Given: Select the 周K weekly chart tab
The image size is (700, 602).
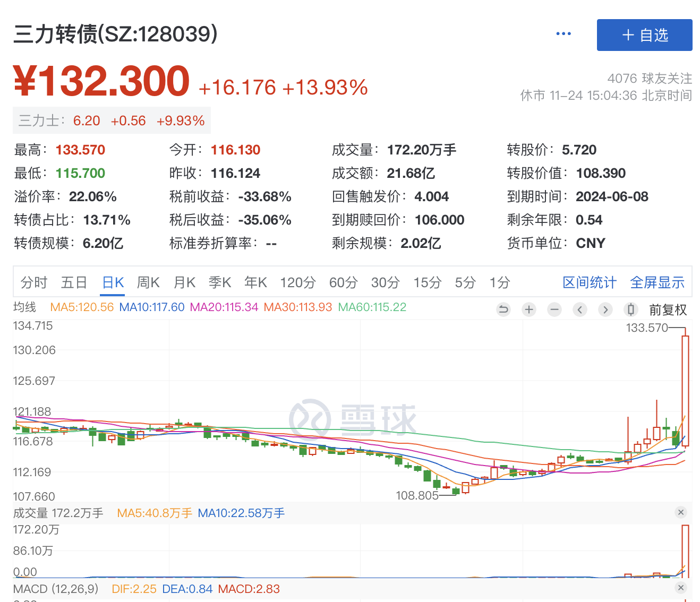Looking at the screenshot, I should pos(148,282).
